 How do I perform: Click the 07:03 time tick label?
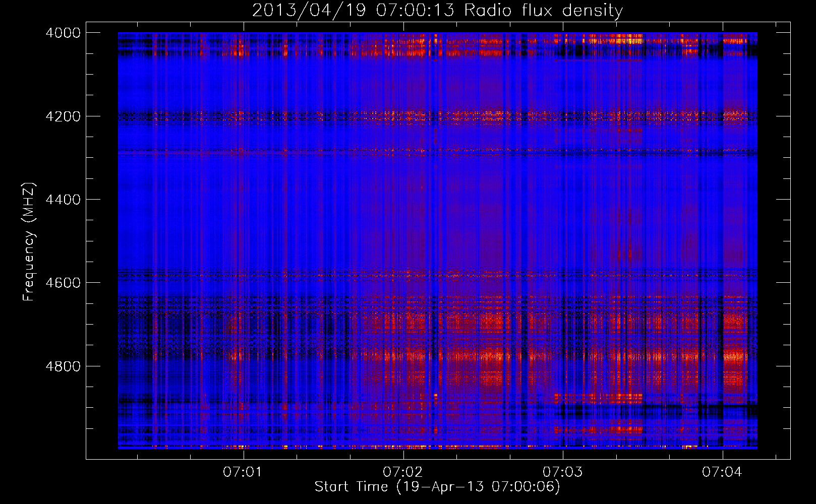pos(562,472)
